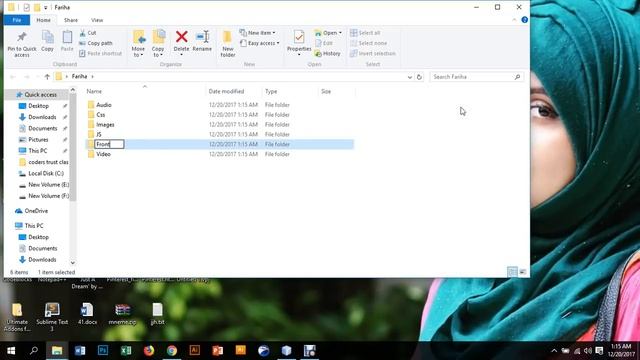Create a New folder from ribbon
Screen dimensions: 640x360
[227, 43]
